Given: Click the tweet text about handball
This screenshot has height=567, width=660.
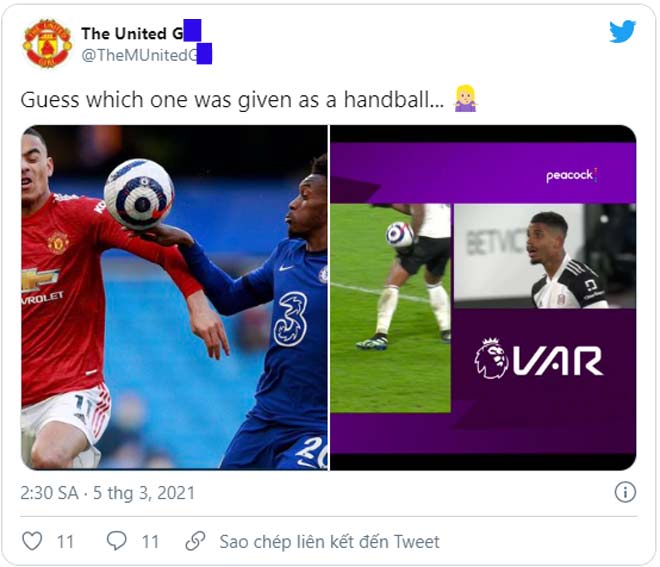Looking at the screenshot, I should pos(232,100).
